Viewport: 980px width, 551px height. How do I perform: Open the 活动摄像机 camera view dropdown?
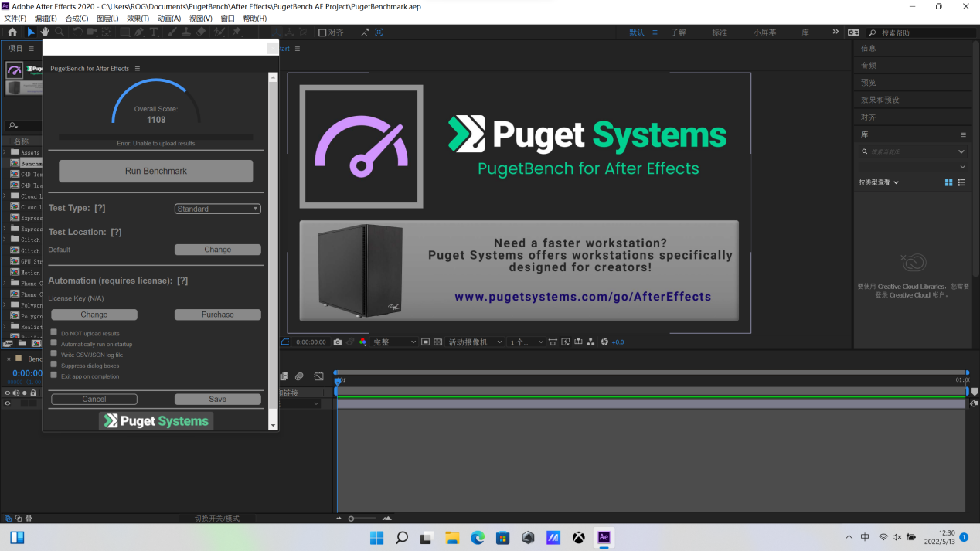point(475,342)
